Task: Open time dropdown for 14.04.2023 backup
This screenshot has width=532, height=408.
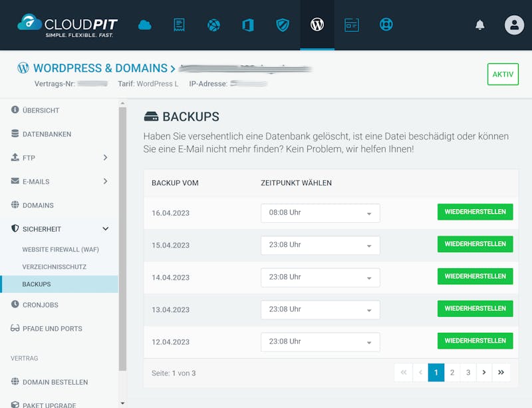Action: 321,278
